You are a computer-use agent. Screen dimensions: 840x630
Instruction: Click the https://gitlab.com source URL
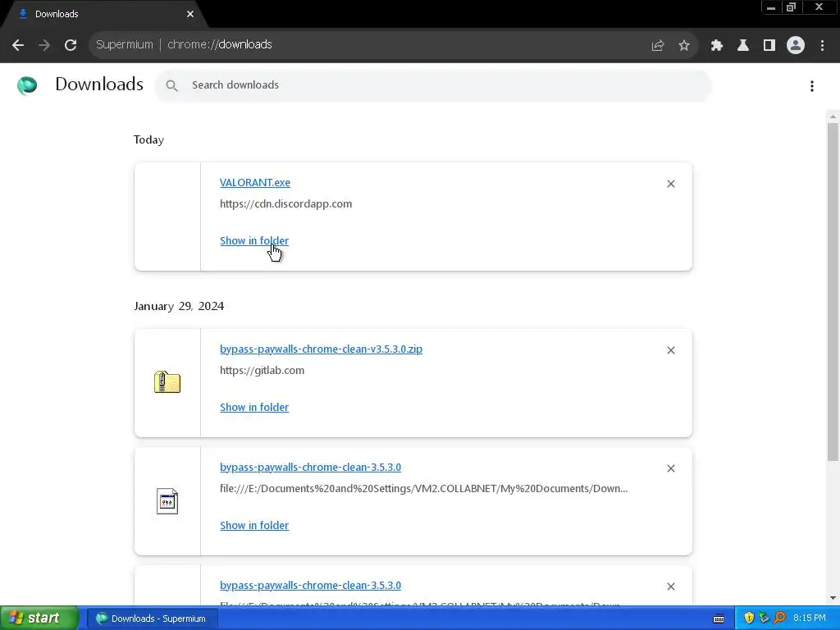tap(262, 370)
